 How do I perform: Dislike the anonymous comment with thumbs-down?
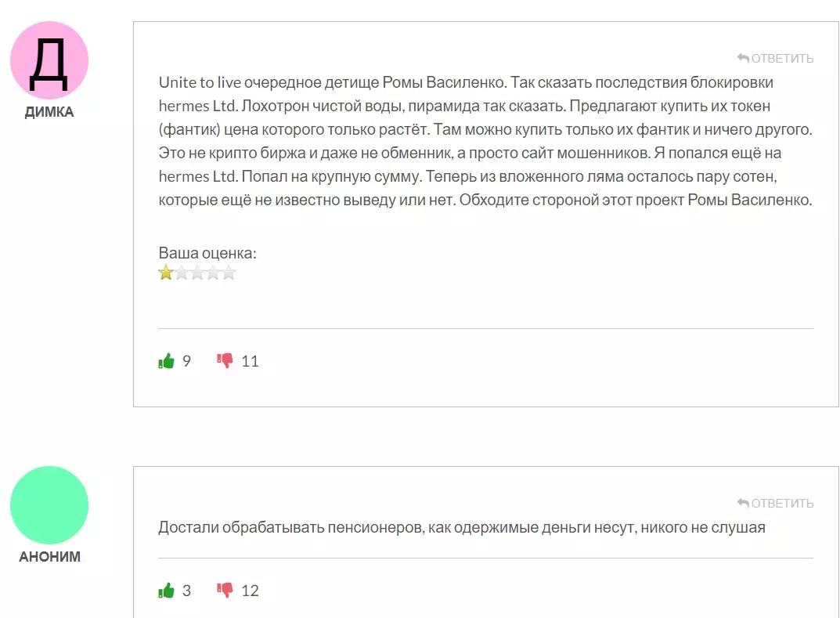click(225, 590)
